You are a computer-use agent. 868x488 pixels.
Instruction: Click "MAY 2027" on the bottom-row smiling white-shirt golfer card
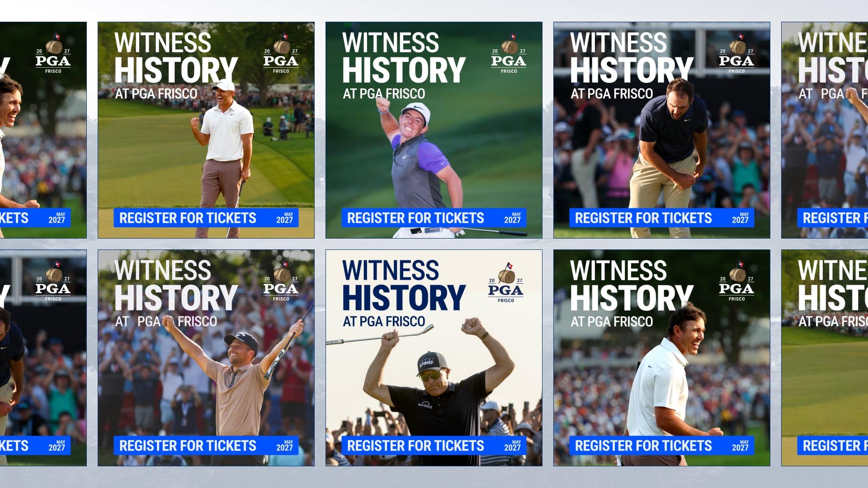coord(741,446)
